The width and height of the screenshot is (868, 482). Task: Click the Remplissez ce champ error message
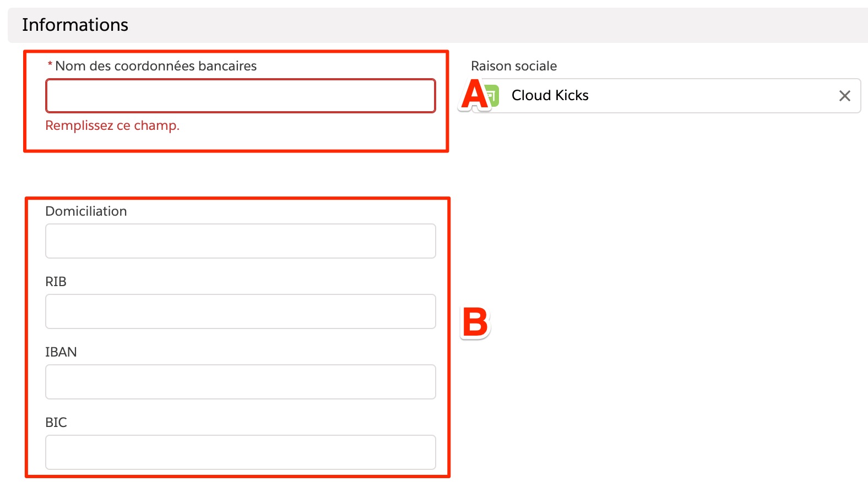coord(112,125)
